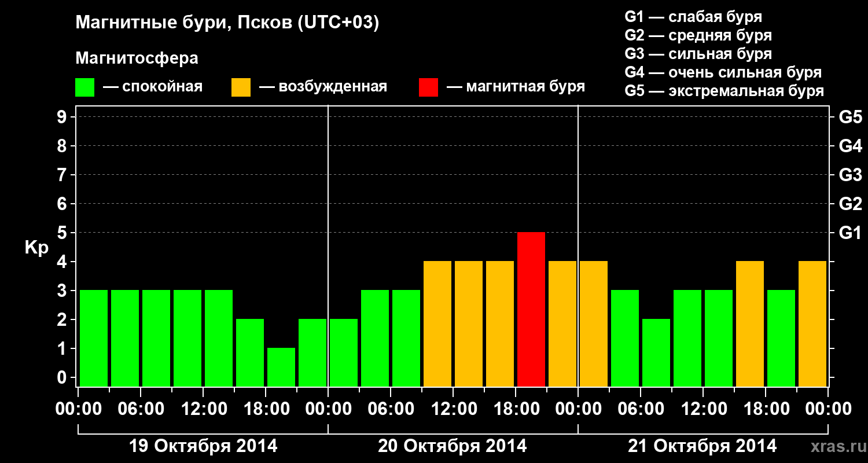This screenshot has width=868, height=463.
Task: Click the 'G4 — очень сильная буря' legend line
Action: coord(723,72)
